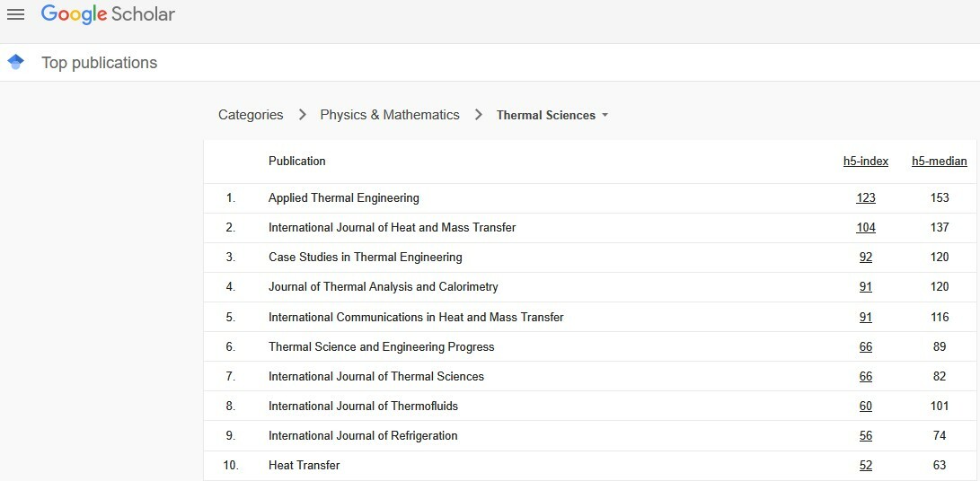980x481 pixels.
Task: Open h5-index 104 for Heat and Mass Transfer
Action: (865, 228)
